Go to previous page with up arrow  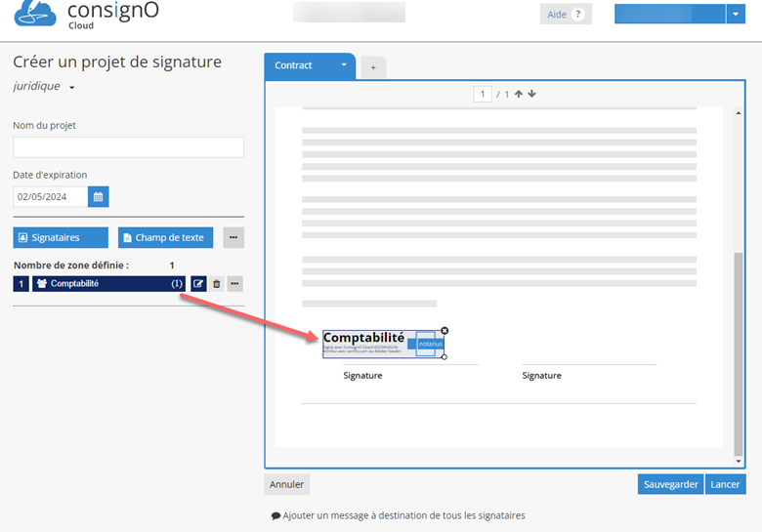click(519, 95)
